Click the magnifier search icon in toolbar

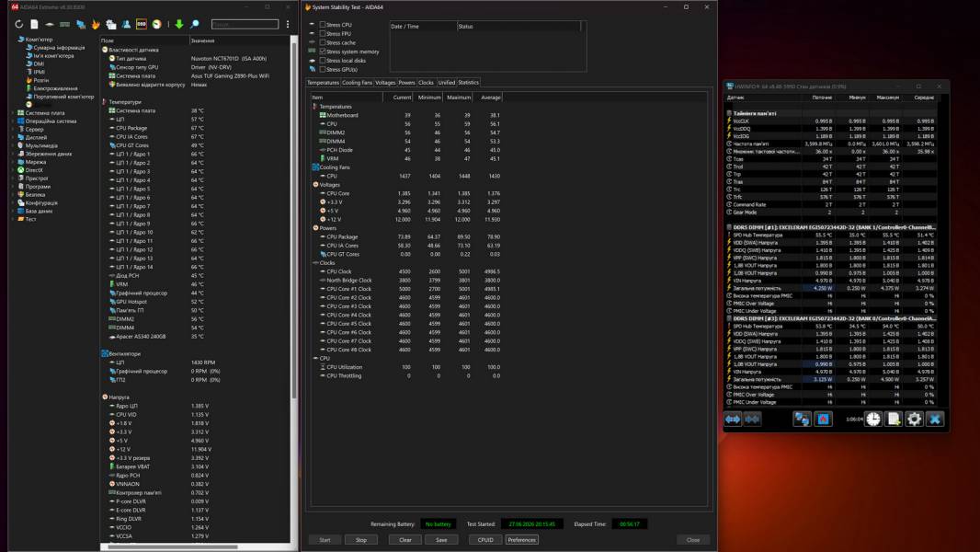point(195,25)
